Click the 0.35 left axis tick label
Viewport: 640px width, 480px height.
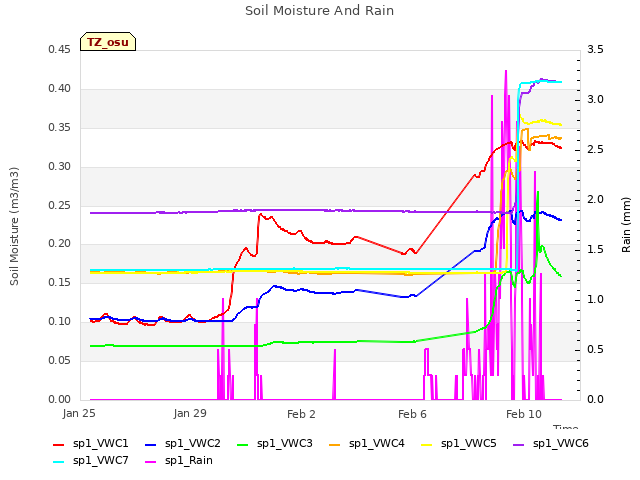pos(60,128)
